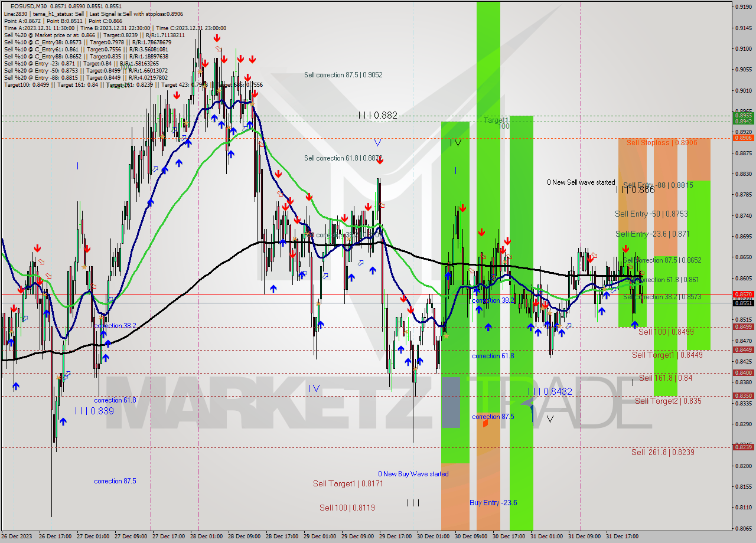Click the '| | | 0.839' wave label
This screenshot has width=756, height=543.
(x=94, y=411)
